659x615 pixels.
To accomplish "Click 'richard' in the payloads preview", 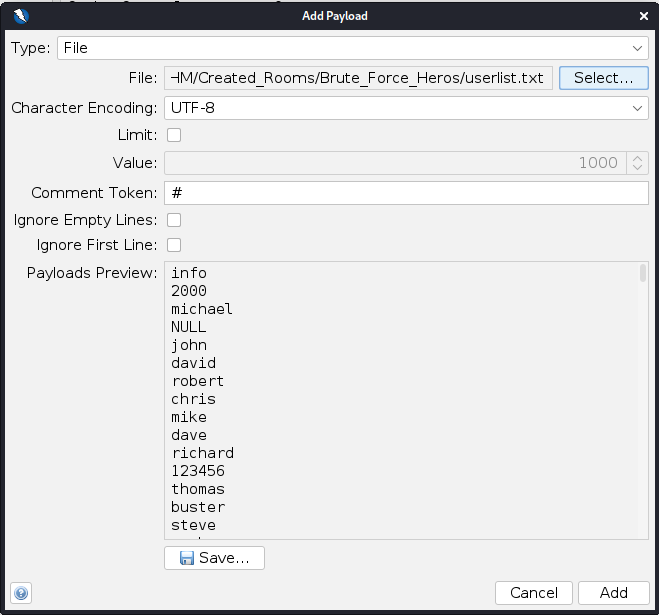I will [202, 453].
